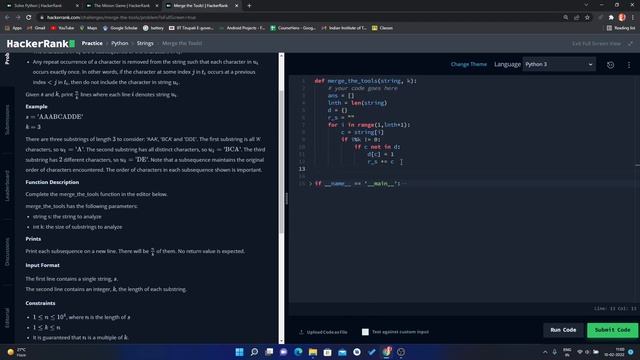Image resolution: width=640 pixels, height=360 pixels.
Task: Open the Leaderboard side tab
Action: pyautogui.click(x=7, y=186)
